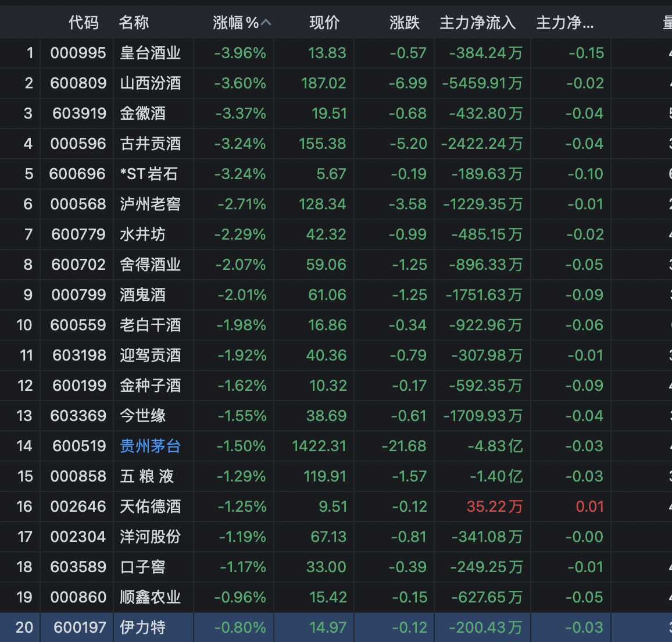
Task: Click change percent -3.96%
Action: (x=240, y=53)
